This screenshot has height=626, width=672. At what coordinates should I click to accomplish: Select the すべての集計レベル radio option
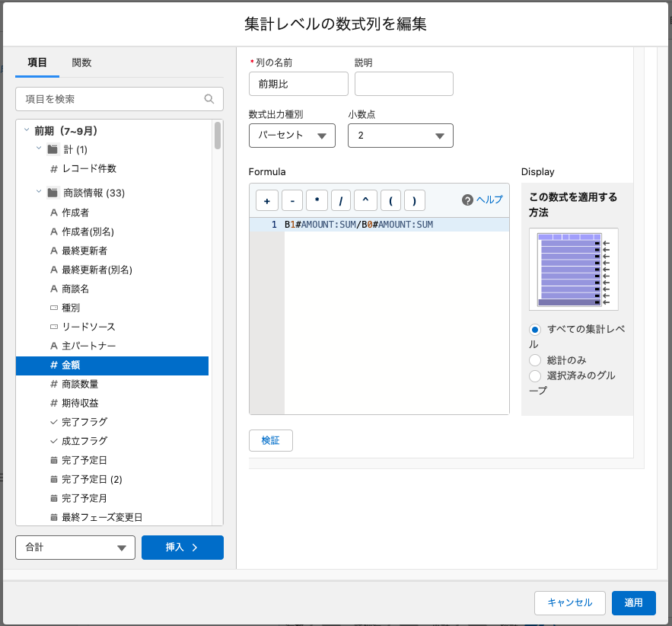pos(535,330)
